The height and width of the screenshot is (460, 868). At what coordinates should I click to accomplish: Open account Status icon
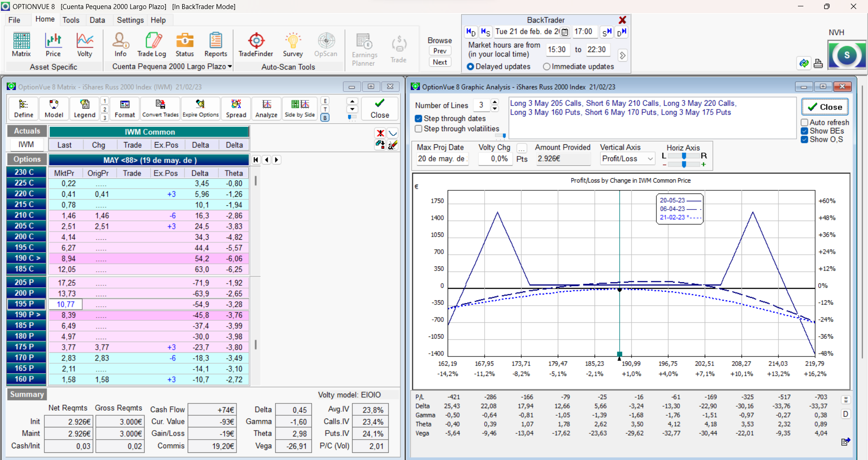click(184, 45)
